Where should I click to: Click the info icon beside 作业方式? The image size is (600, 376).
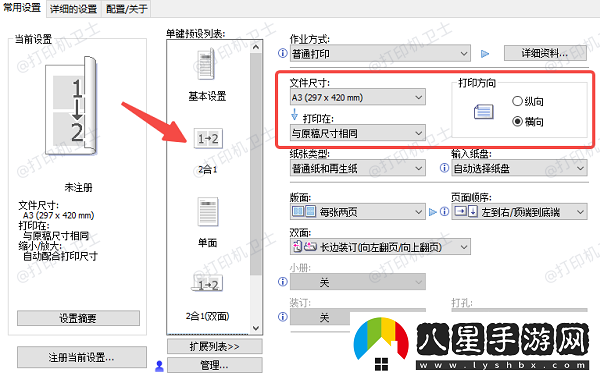pos(282,53)
